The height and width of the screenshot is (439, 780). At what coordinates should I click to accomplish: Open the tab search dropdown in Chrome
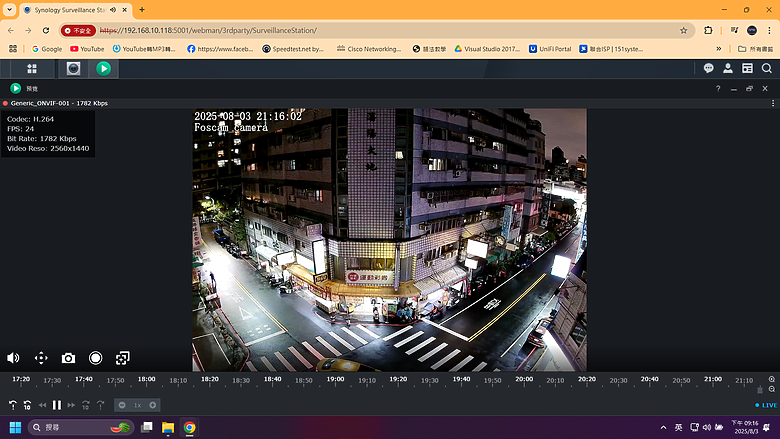click(9, 9)
